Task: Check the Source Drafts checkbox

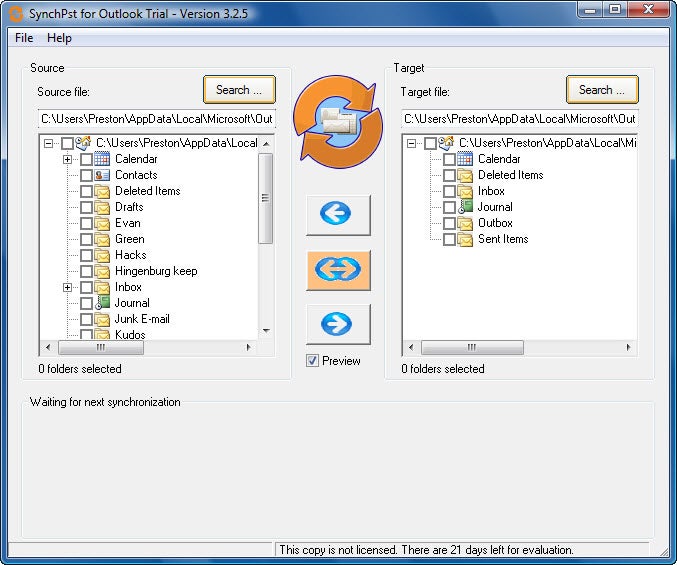Action: pos(86,207)
